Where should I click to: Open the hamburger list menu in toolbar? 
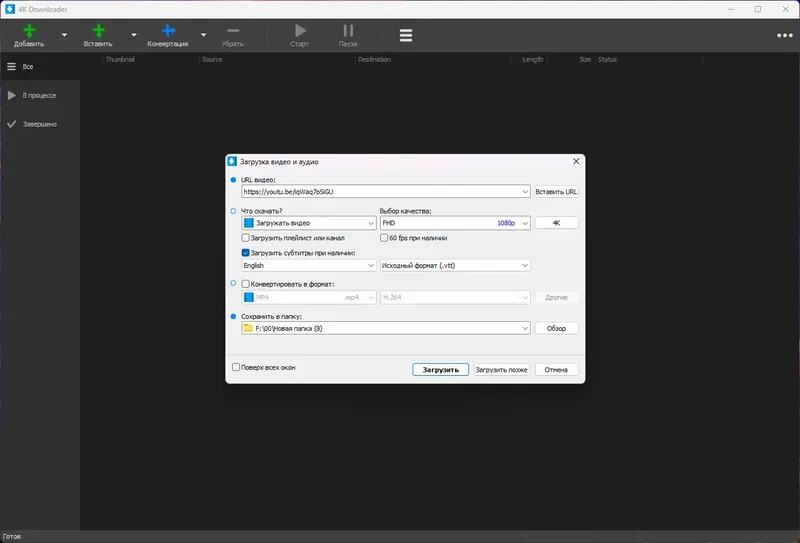406,35
